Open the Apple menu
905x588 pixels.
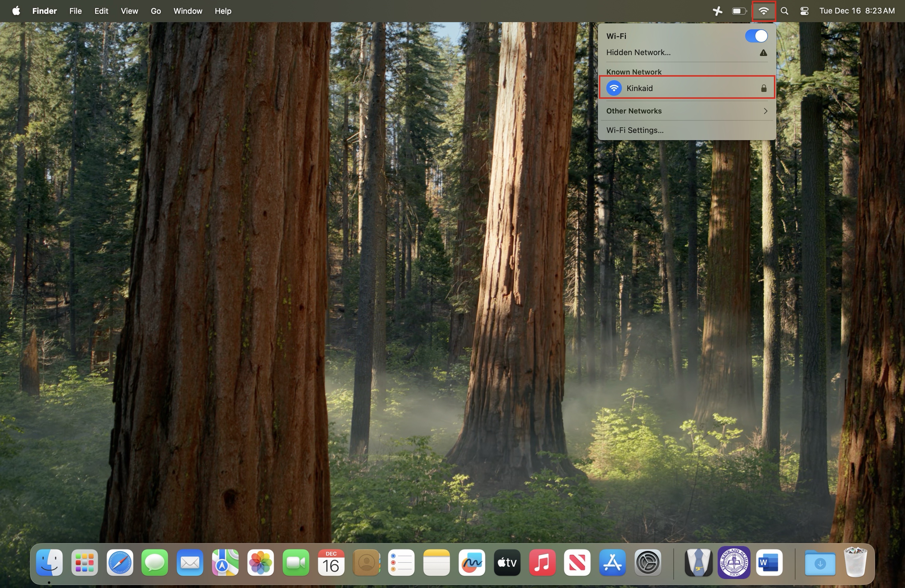click(16, 11)
